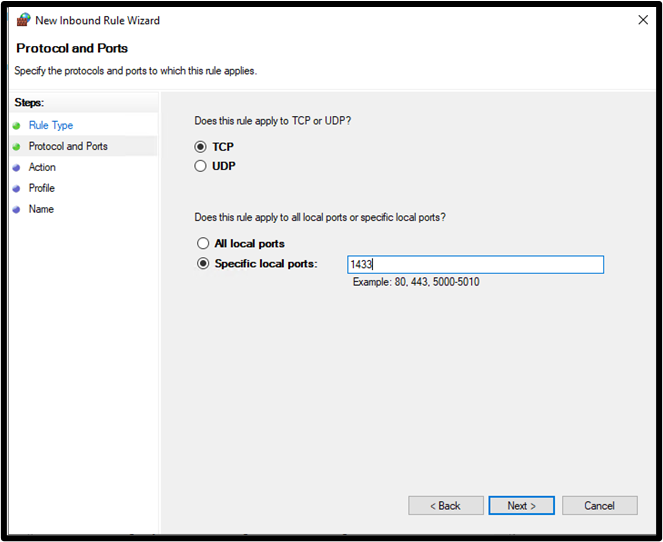Image resolution: width=663 pixels, height=542 pixels.
Task: Go to the Rule Type step link
Action: pos(51,125)
